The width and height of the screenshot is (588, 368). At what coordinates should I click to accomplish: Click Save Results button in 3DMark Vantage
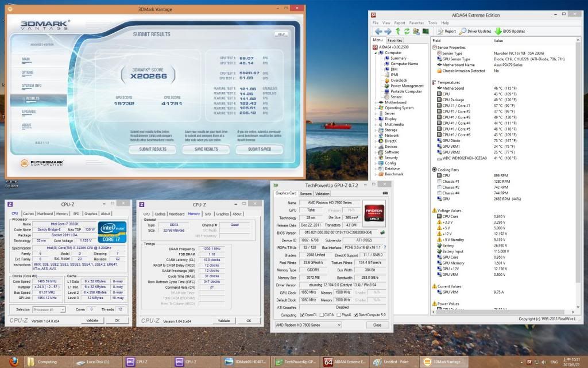tap(206, 149)
